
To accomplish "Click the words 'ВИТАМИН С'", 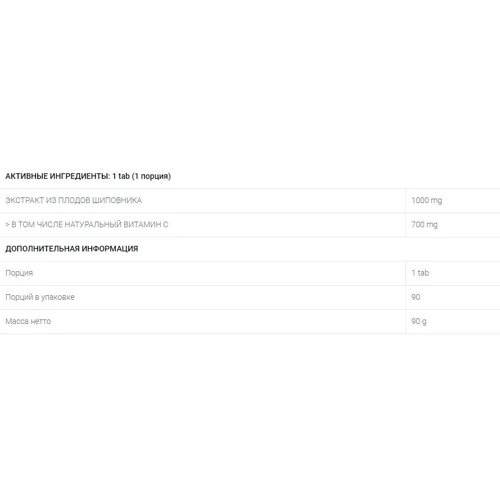I will (x=146, y=225).
